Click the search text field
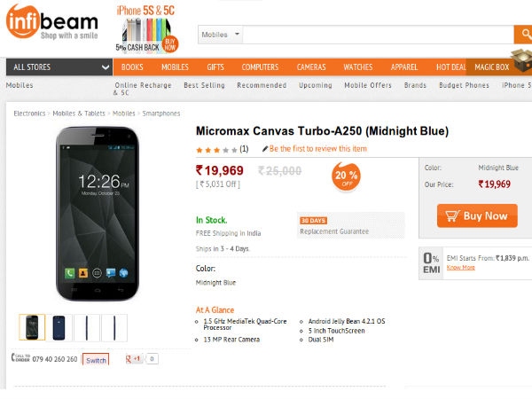The width and height of the screenshot is (532, 399). (379, 35)
